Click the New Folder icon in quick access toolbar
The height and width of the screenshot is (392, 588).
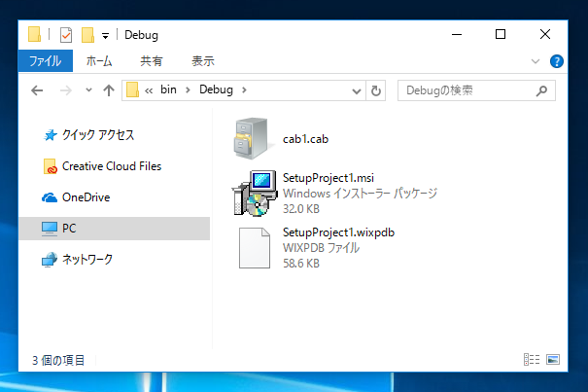pyautogui.click(x=87, y=35)
